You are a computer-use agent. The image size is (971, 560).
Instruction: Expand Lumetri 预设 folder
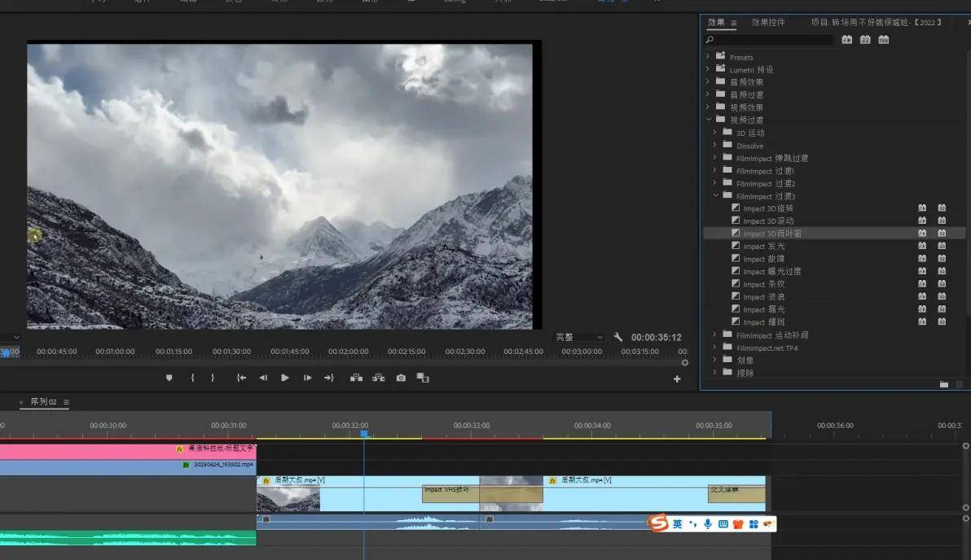(708, 68)
